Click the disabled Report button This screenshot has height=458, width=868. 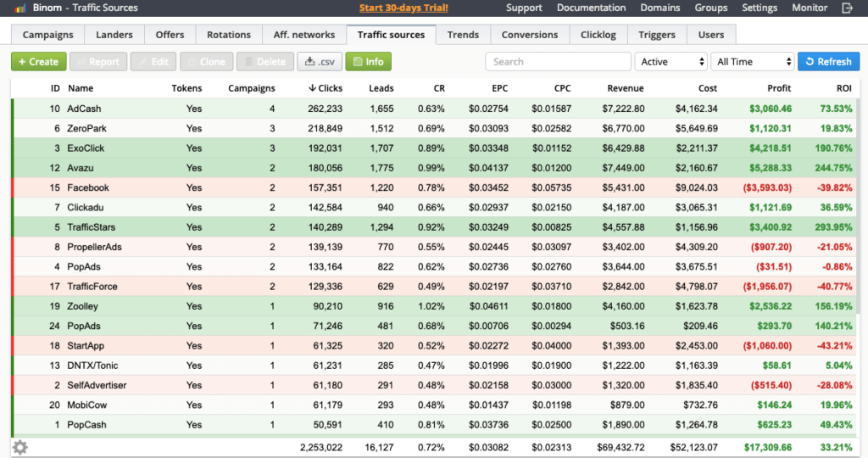[98, 61]
